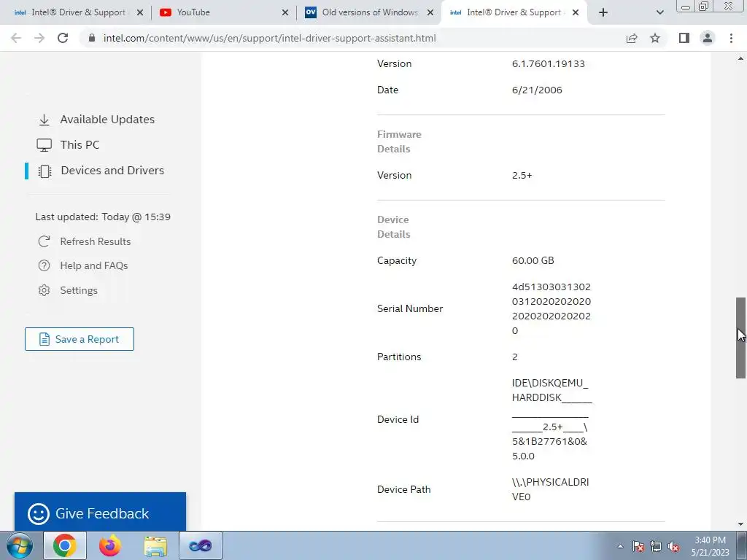The image size is (747, 560).
Task: Close the Old versions of Windows tab
Action: pos(430,12)
